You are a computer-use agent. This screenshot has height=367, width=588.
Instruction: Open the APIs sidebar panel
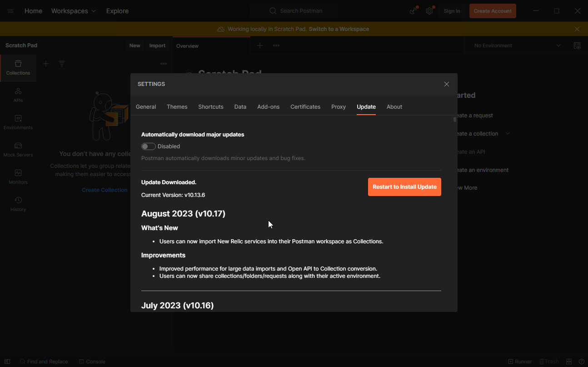pos(18,95)
